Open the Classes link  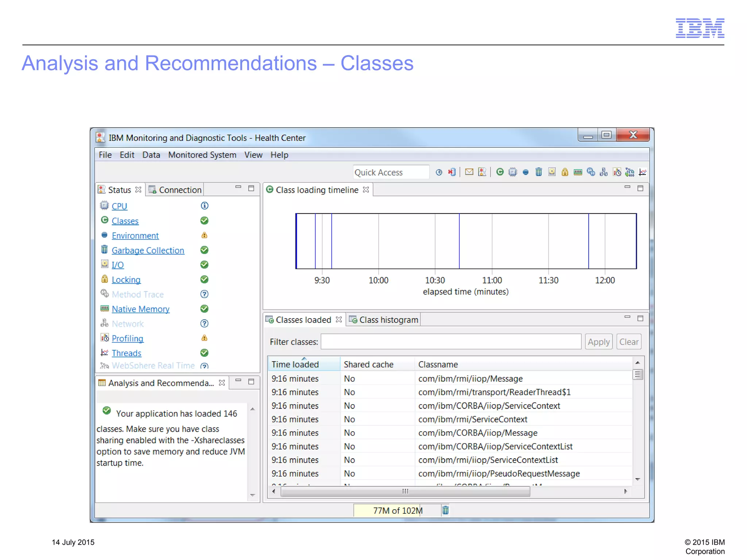(125, 221)
